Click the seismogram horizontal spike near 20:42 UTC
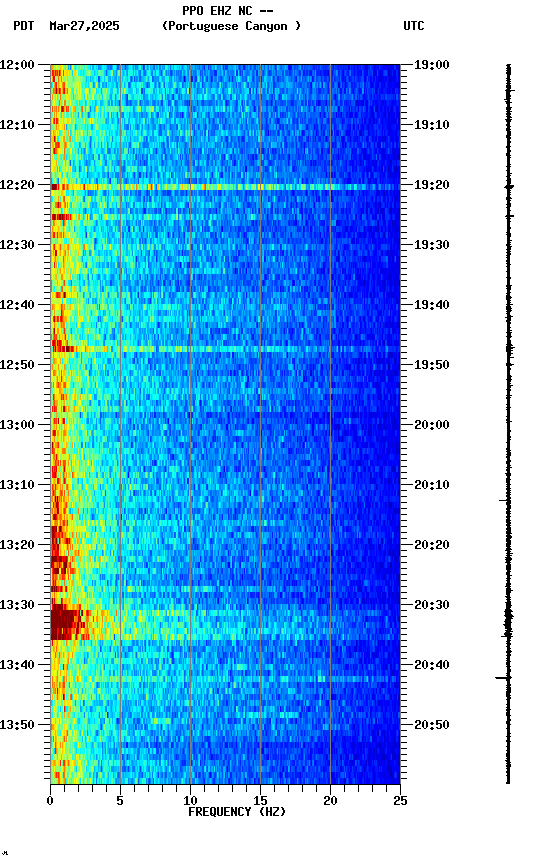Image resolution: width=552 pixels, height=864 pixels. coord(504,678)
